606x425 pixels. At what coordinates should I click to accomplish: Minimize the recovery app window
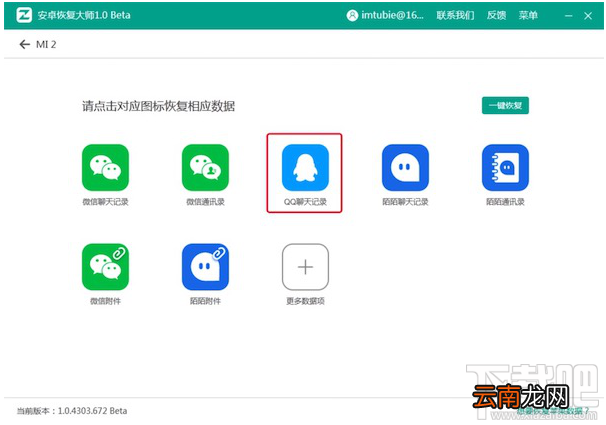point(568,16)
